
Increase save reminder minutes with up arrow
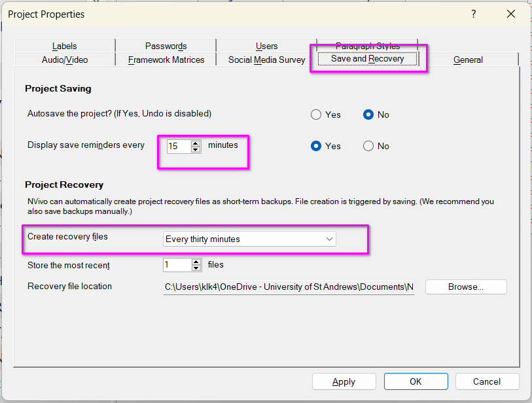(196, 143)
